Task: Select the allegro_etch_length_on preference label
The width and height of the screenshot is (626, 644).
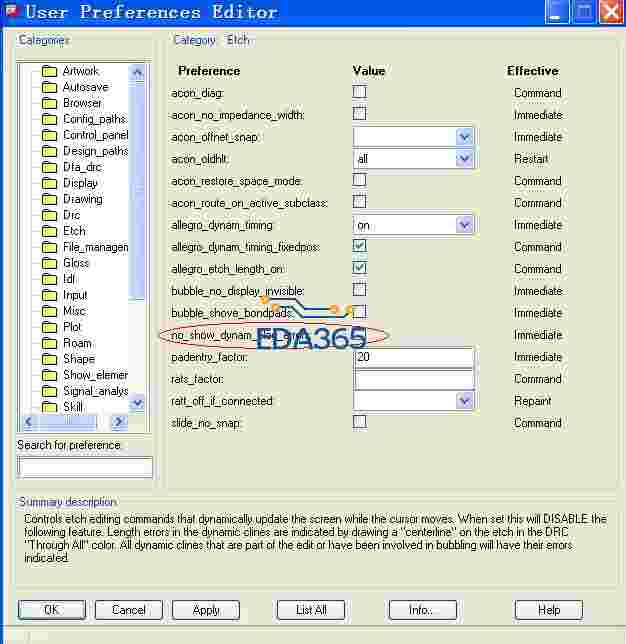Action: pos(227,269)
